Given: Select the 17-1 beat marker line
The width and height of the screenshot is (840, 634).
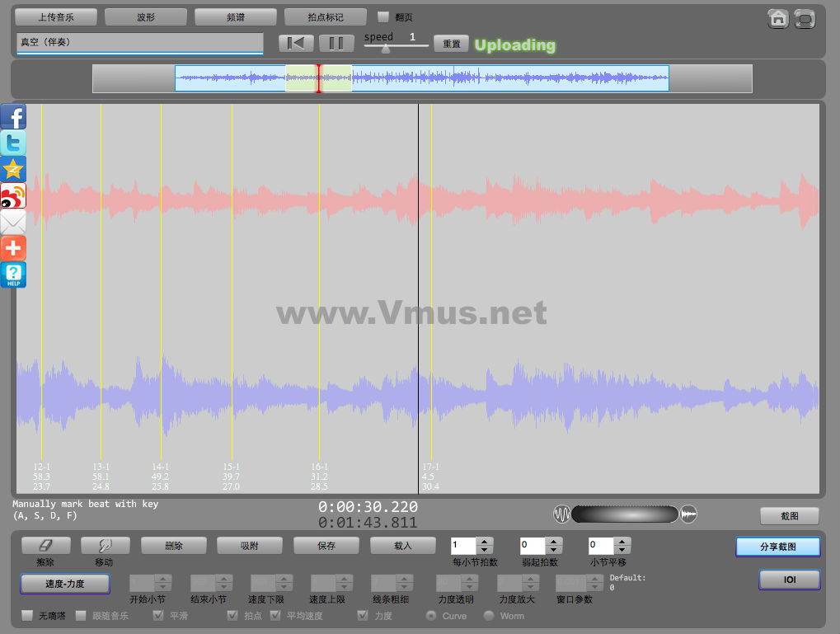Looking at the screenshot, I should pos(431,281).
